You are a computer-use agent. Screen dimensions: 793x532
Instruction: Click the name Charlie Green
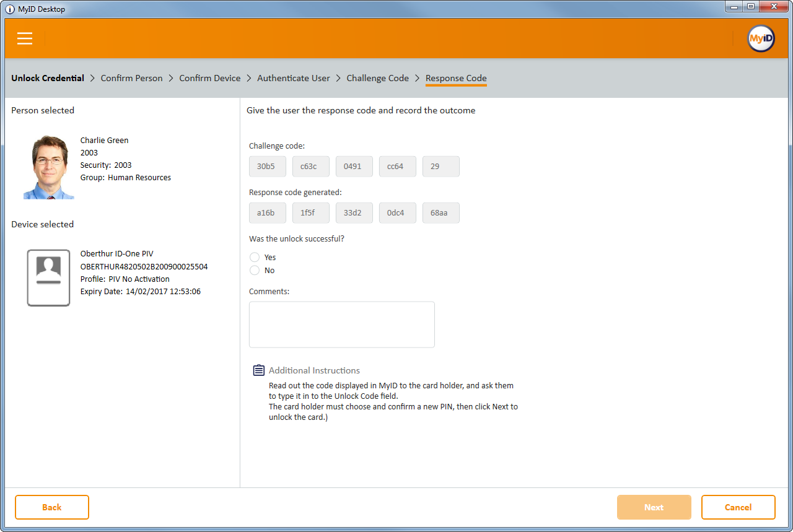pos(105,141)
